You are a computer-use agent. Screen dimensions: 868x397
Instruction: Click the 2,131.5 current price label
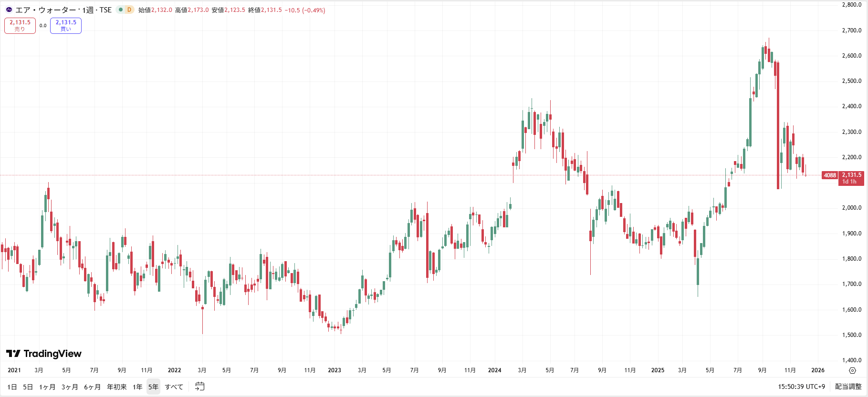[x=851, y=175]
